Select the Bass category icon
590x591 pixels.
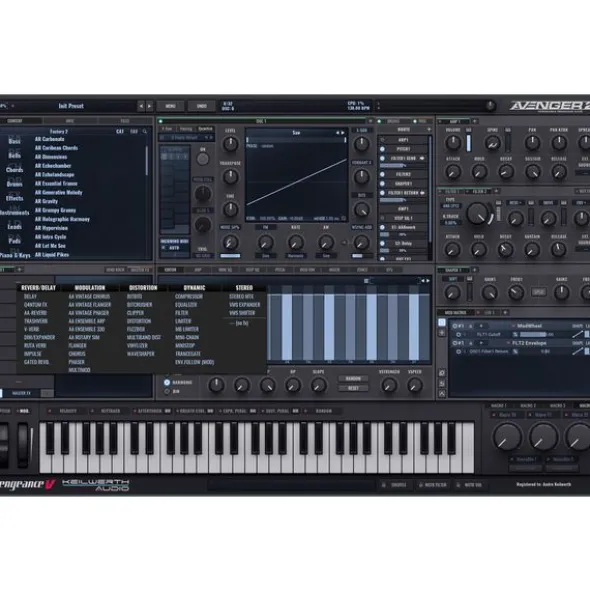tap(14, 141)
